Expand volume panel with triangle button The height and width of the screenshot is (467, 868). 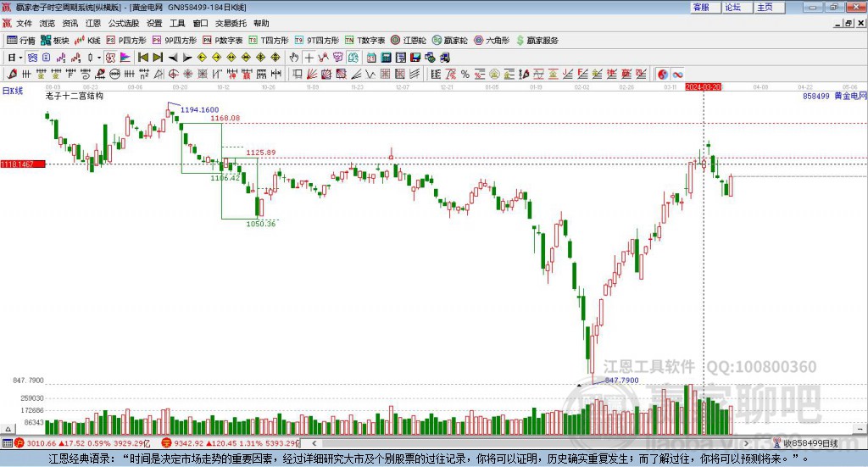point(8,429)
